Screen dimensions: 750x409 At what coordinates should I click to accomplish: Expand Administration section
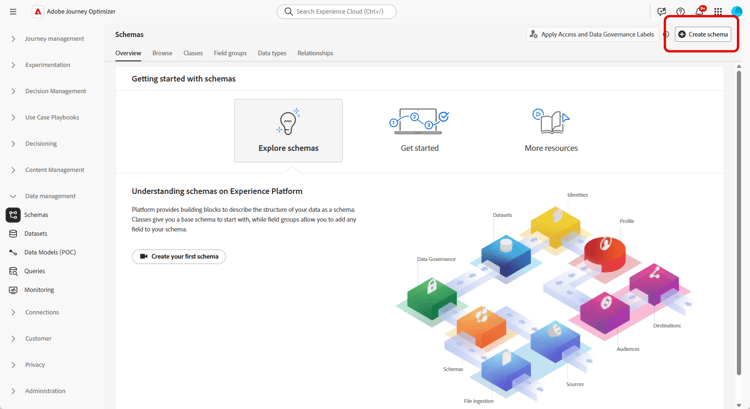[13, 391]
